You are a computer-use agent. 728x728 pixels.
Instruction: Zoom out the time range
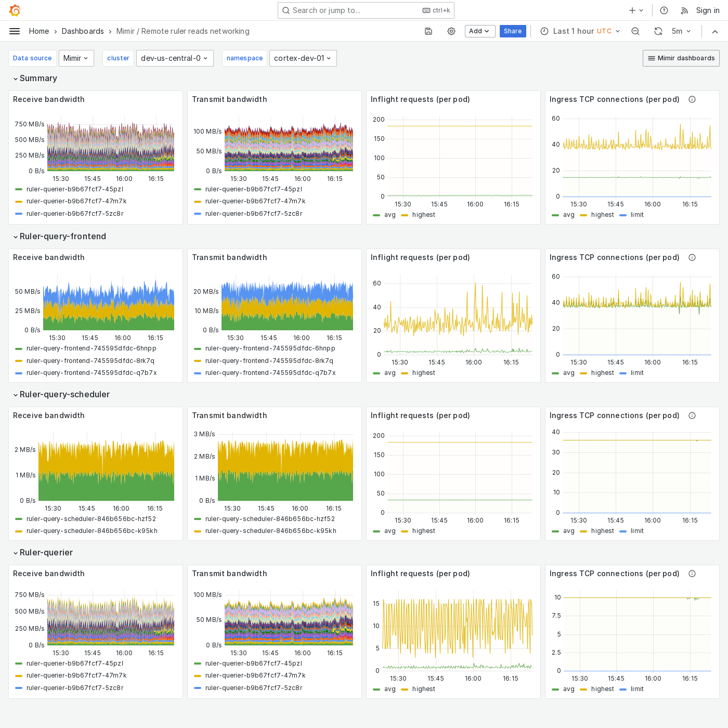635,31
